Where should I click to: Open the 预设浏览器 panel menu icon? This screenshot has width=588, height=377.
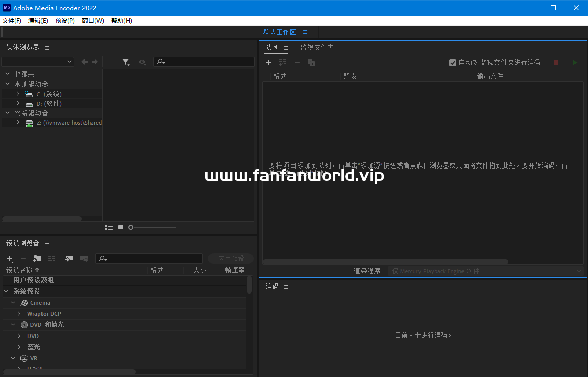(47, 244)
